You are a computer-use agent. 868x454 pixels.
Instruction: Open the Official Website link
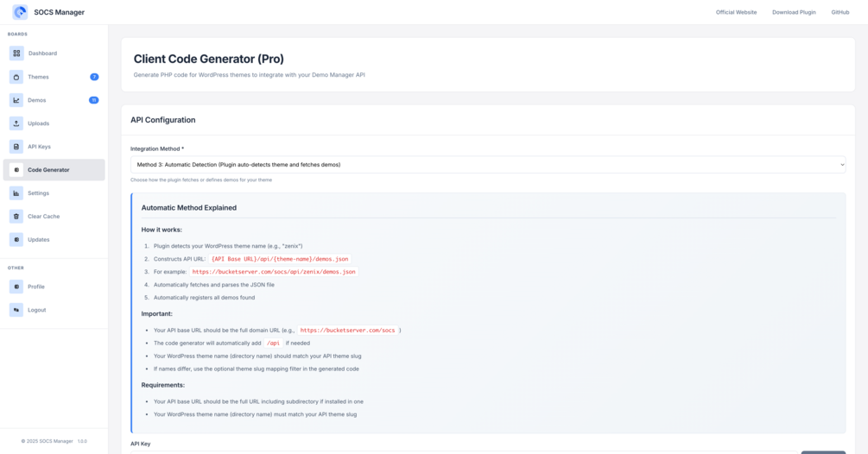click(x=736, y=12)
